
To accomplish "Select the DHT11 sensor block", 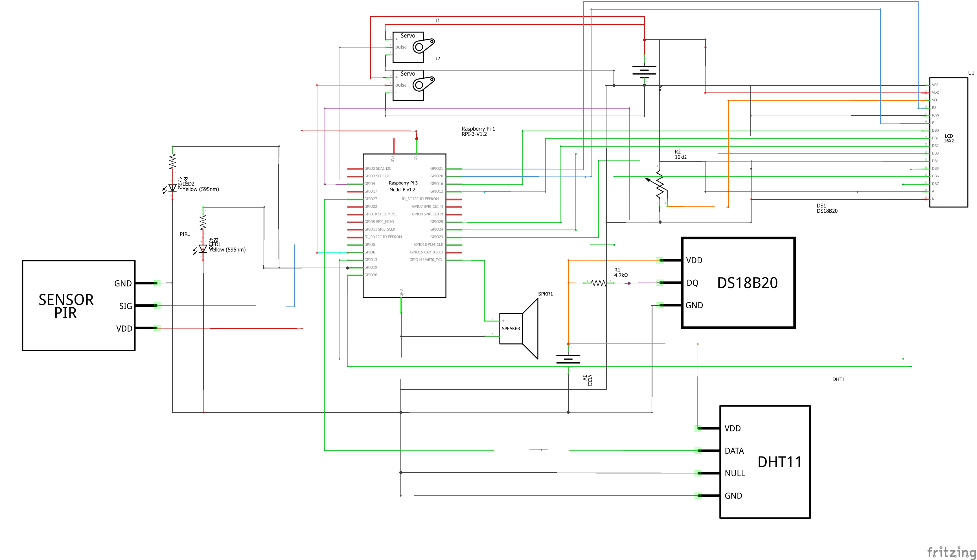I will coord(764,462).
